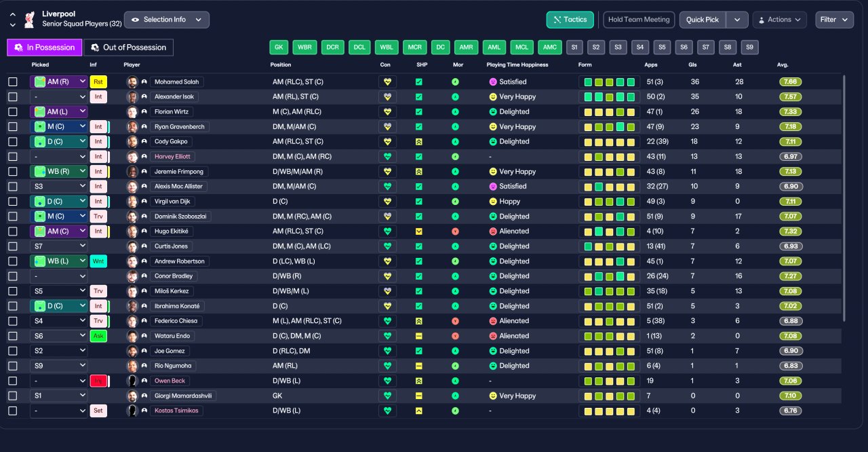
Task: Click Hugo Ekitiké's red morale icon
Action: (x=455, y=231)
